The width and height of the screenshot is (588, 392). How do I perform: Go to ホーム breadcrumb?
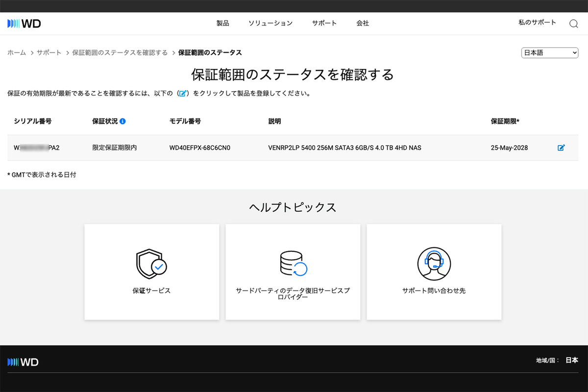tap(17, 52)
